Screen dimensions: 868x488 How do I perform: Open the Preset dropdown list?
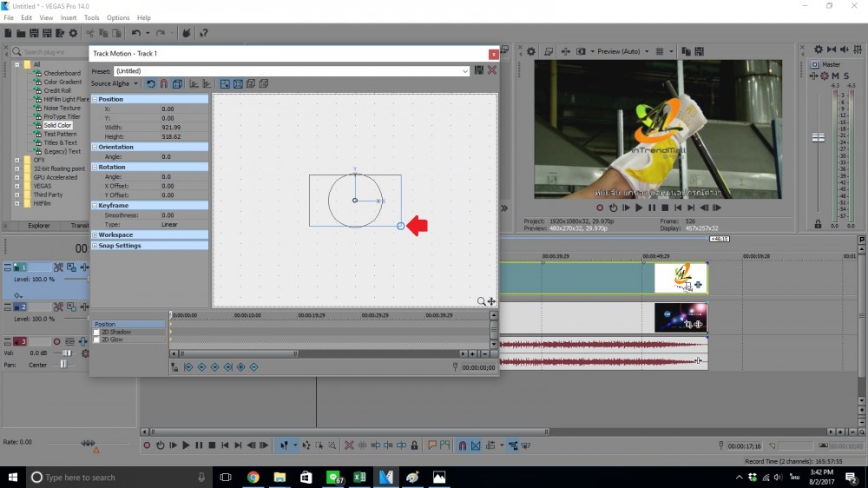tap(465, 71)
